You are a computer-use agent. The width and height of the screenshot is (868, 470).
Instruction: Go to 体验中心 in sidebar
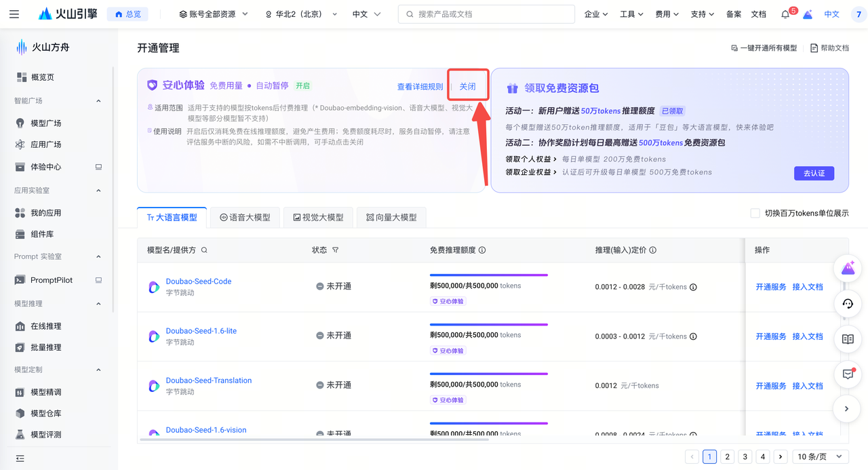tap(46, 167)
